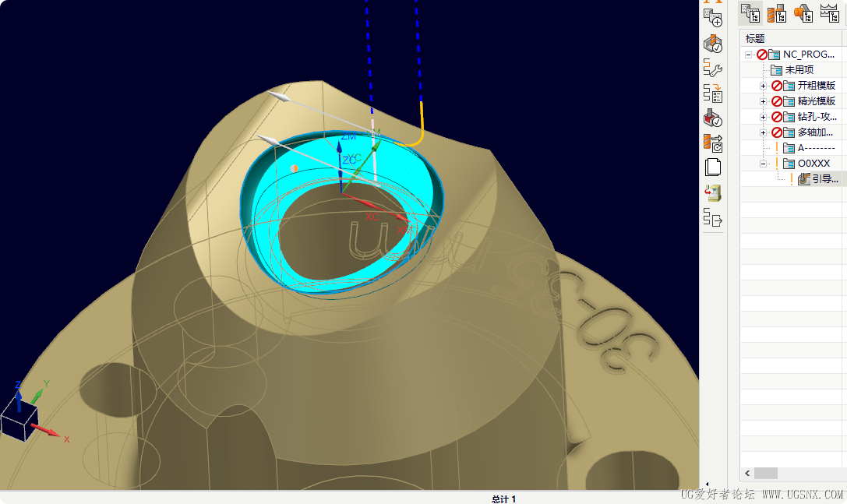The width and height of the screenshot is (847, 504).
Task: Select the A-------- program group
Action: pos(816,148)
